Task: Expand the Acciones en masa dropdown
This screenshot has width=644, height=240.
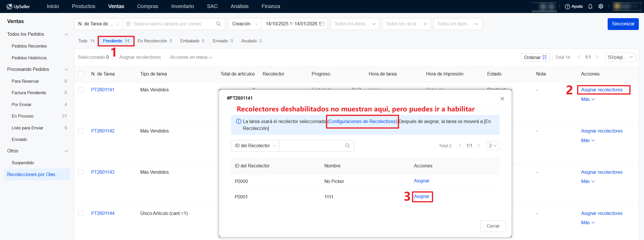Action: (191, 57)
